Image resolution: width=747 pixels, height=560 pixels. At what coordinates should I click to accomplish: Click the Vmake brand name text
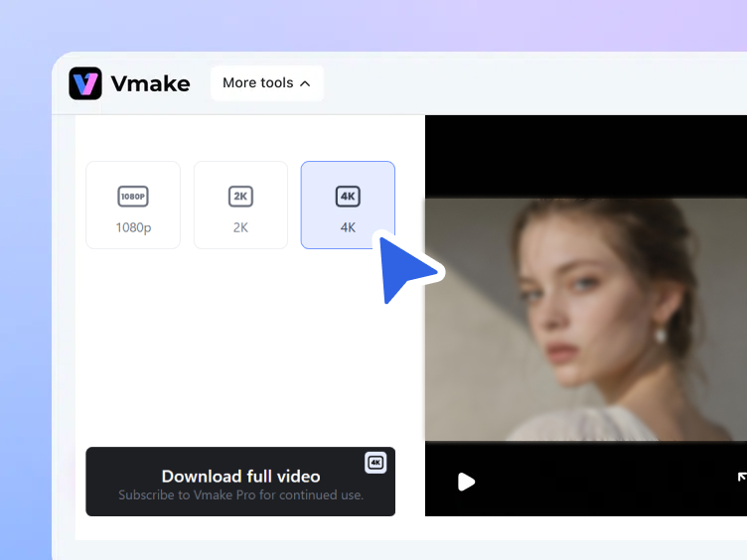pos(151,83)
